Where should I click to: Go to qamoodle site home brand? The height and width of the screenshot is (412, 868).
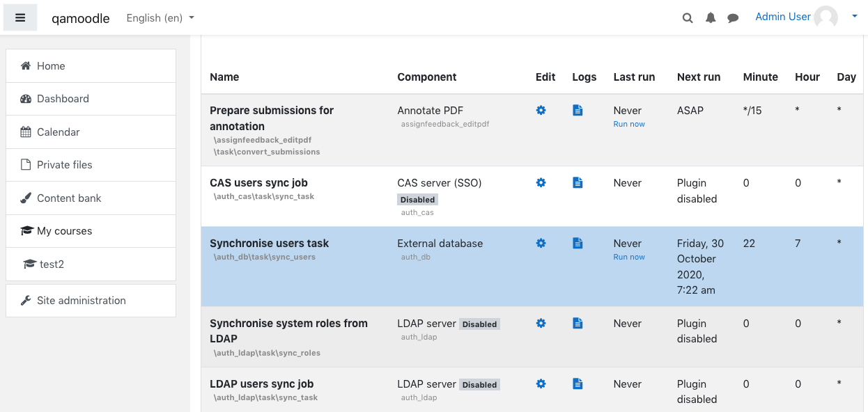(x=81, y=18)
